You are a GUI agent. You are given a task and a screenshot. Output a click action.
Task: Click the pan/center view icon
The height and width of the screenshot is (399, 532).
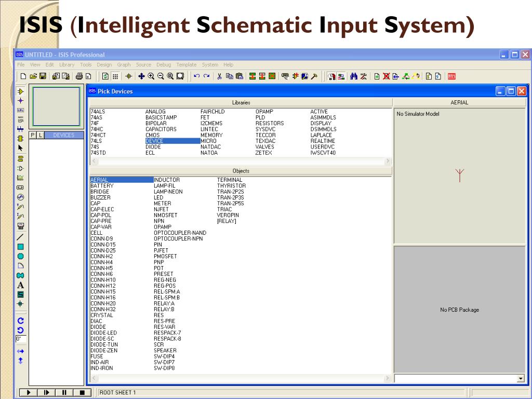[141, 76]
